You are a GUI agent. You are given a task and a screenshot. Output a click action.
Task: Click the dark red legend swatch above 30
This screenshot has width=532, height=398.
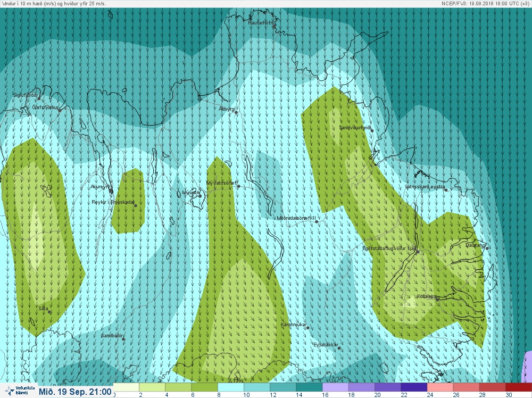518,387
